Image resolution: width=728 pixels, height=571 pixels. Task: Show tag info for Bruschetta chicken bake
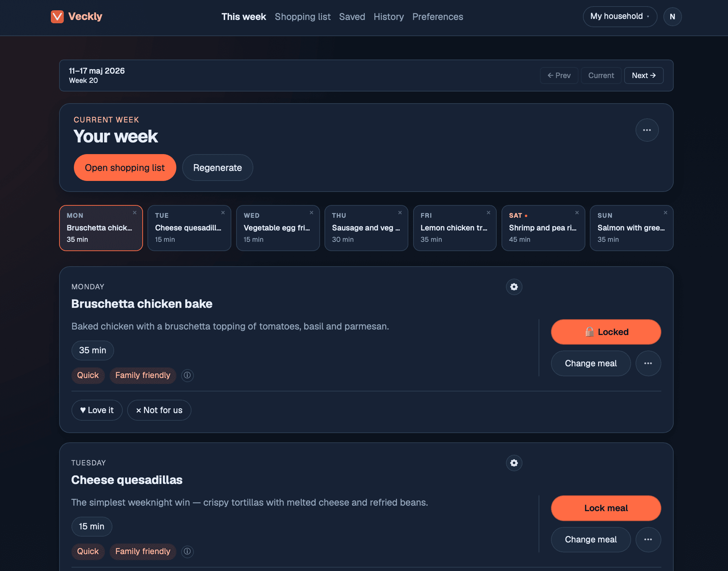tap(187, 375)
